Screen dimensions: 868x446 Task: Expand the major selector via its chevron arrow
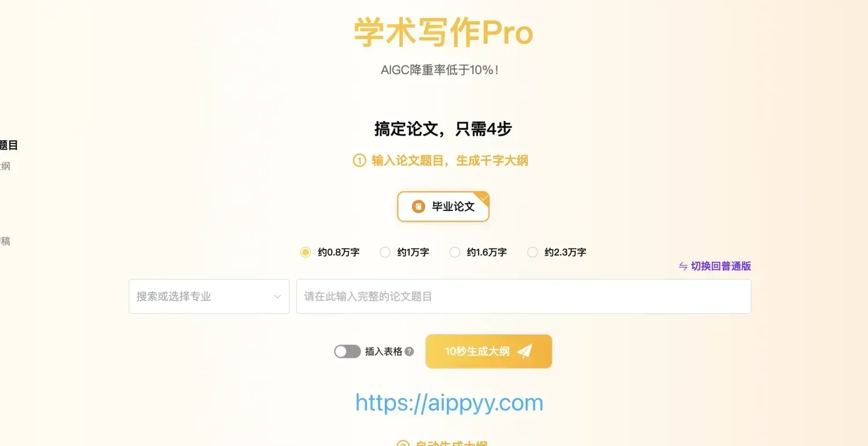pos(277,297)
